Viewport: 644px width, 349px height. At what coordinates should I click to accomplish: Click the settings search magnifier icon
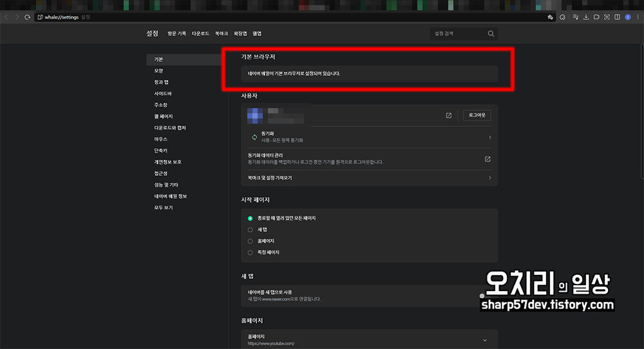point(491,33)
